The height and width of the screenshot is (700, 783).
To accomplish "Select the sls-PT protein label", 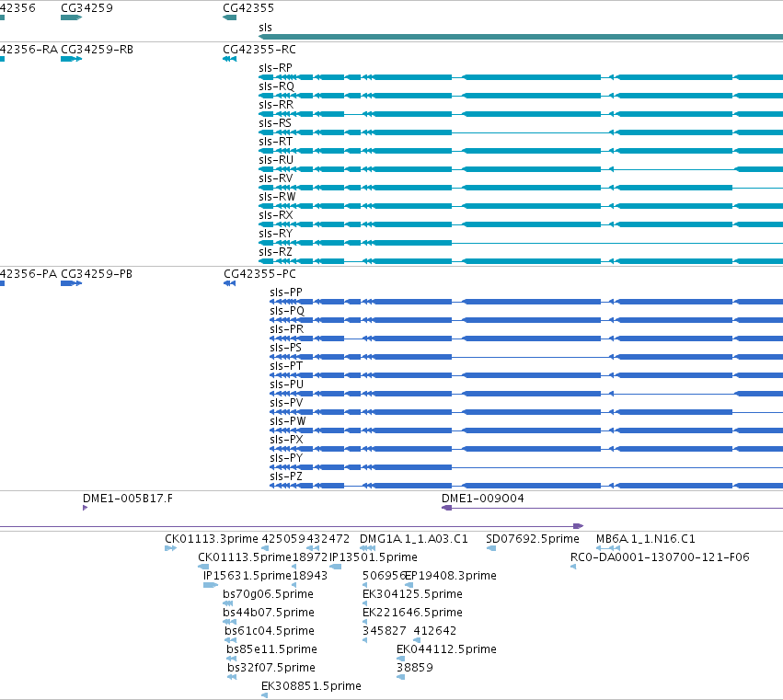I will pyautogui.click(x=286, y=366).
